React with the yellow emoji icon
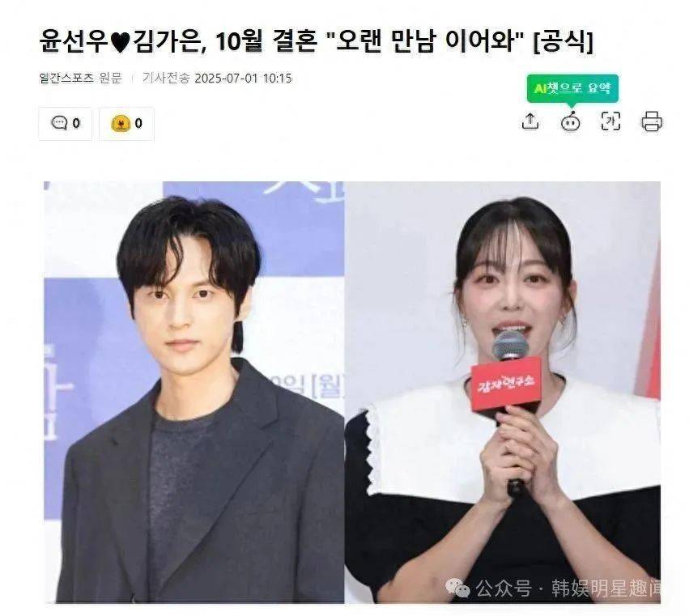689x616 pixels. (121, 124)
